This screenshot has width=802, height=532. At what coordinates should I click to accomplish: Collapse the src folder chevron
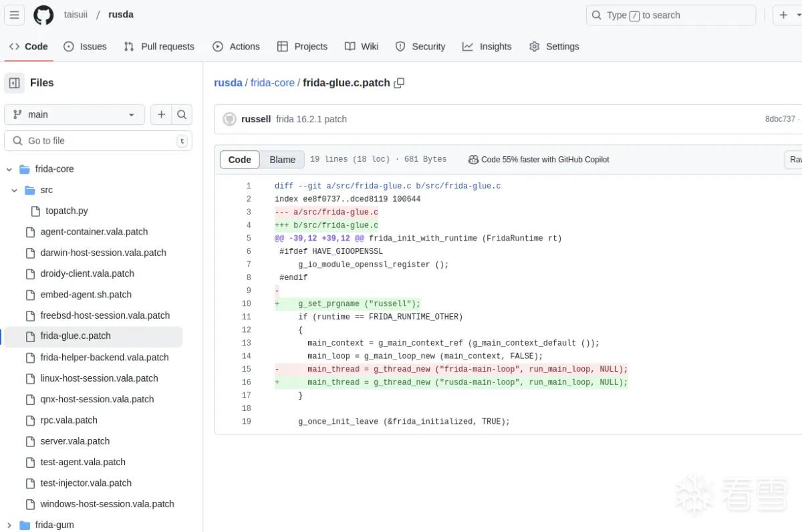click(15, 190)
